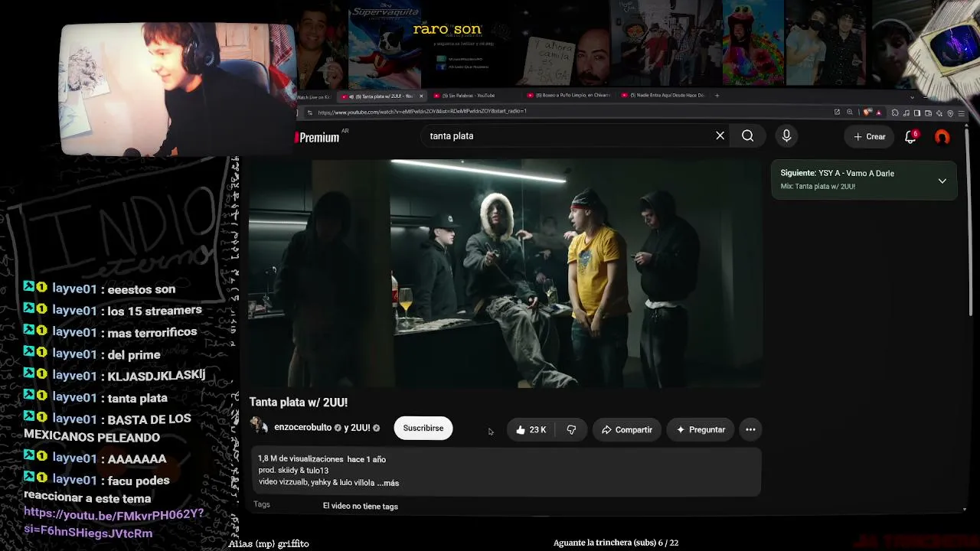Click the Crear button
This screenshot has height=551, width=980.
point(870,136)
